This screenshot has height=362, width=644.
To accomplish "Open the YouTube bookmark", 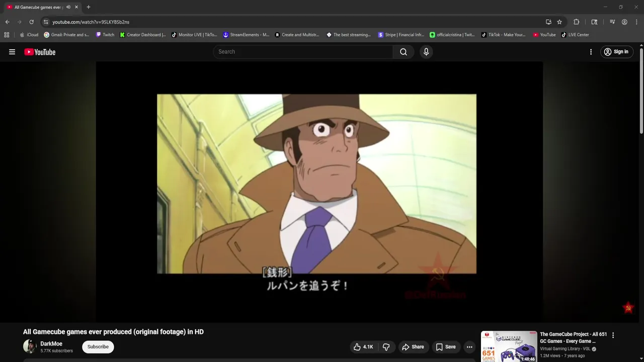I will [x=544, y=35].
